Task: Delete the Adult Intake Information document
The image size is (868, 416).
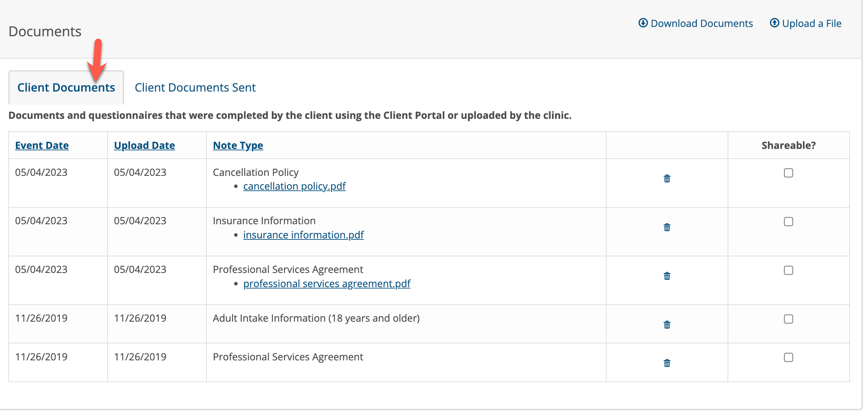Action: [x=667, y=325]
